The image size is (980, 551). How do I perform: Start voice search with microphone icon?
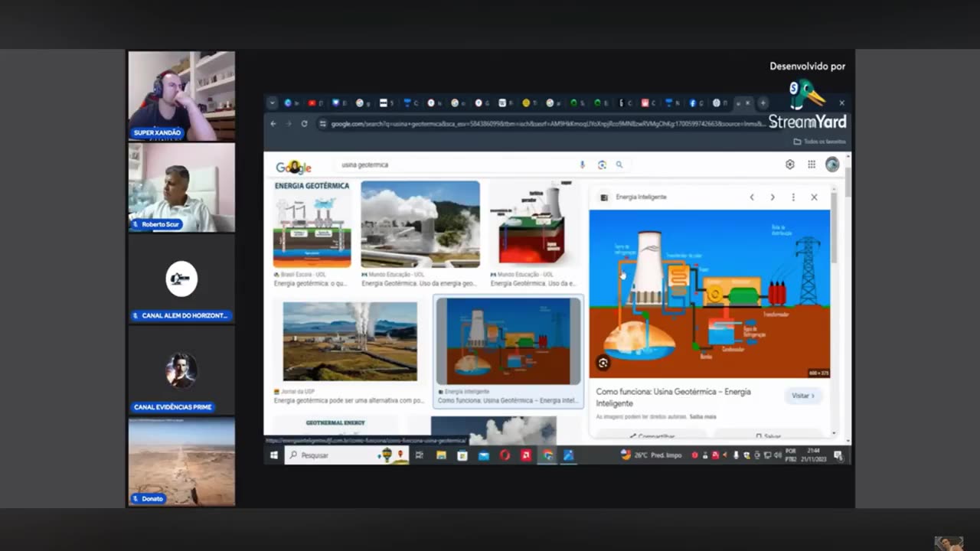pyautogui.click(x=582, y=165)
